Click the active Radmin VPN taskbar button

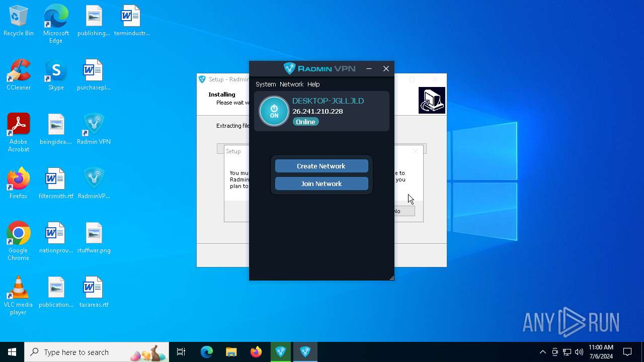point(305,352)
